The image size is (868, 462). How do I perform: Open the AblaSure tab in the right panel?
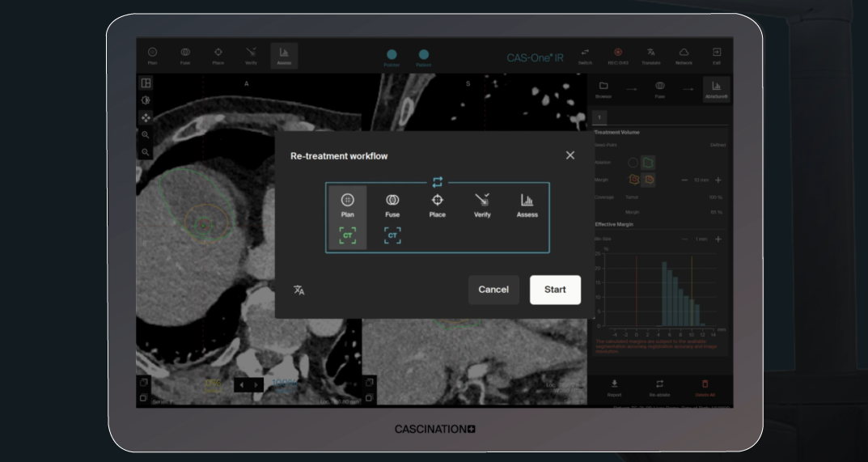(x=716, y=89)
